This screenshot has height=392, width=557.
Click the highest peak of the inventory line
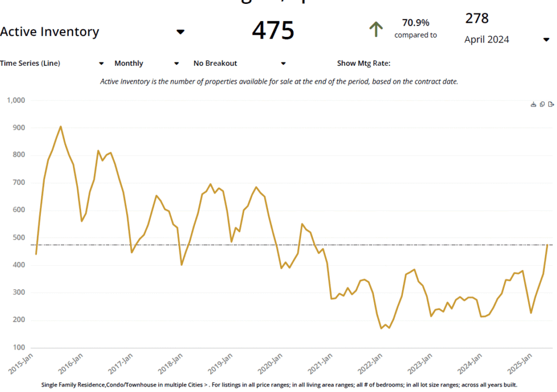(x=60, y=127)
